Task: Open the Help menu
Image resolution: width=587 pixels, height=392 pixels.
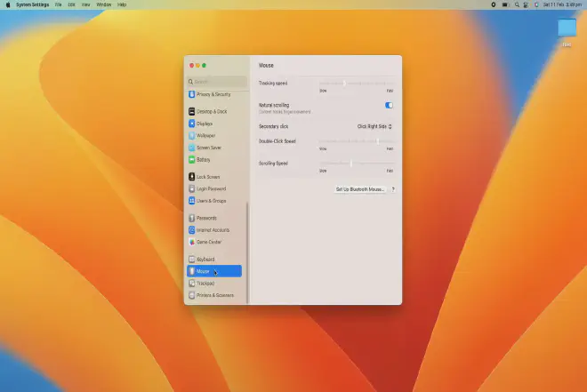Action: (122, 4)
